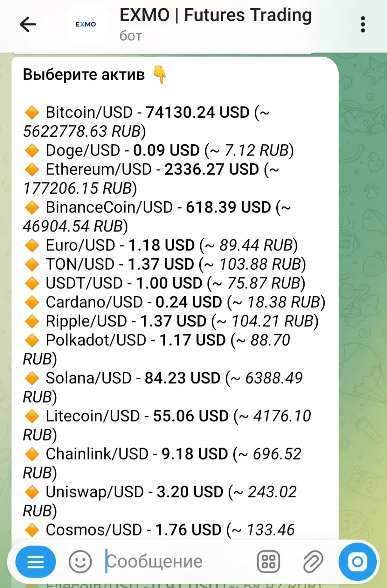Viewport: 387px width, 588px height.
Task: Tap the back arrow to leave chat
Action: (28, 25)
